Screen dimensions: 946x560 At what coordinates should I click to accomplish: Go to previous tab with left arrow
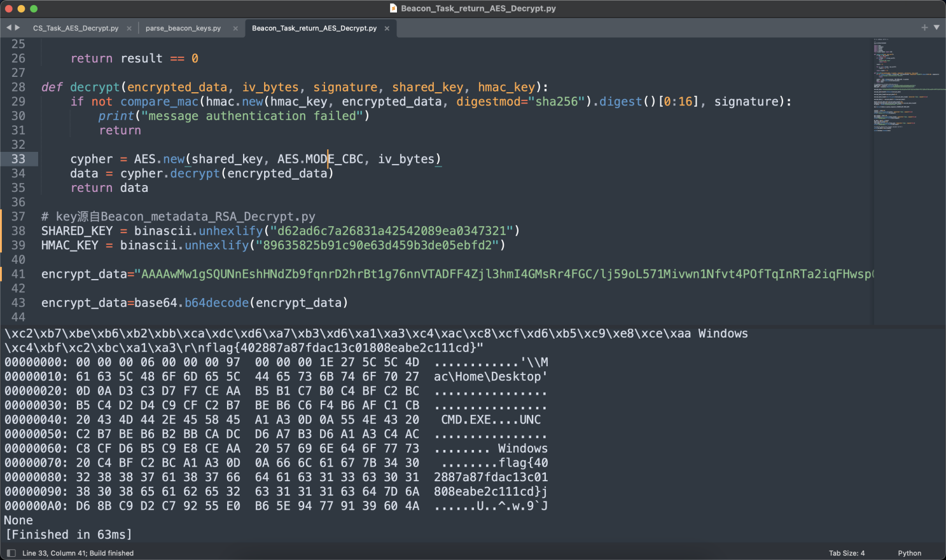pyautogui.click(x=9, y=27)
